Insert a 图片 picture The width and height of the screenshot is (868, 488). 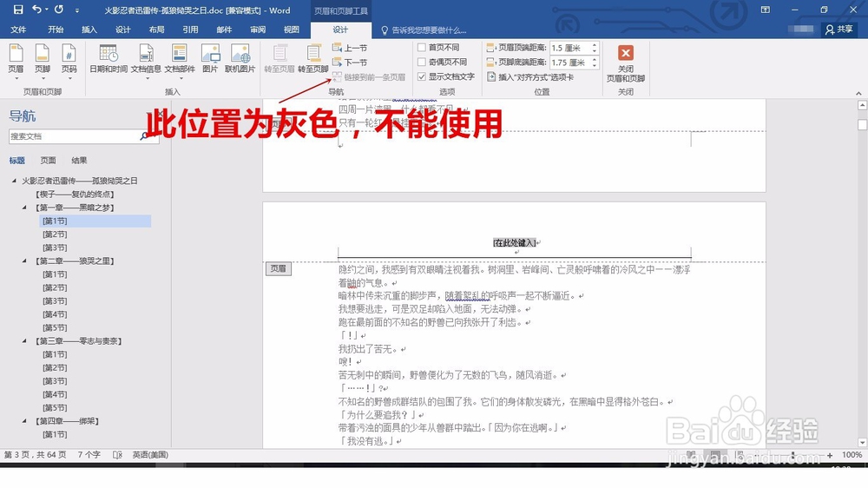pyautogui.click(x=210, y=59)
